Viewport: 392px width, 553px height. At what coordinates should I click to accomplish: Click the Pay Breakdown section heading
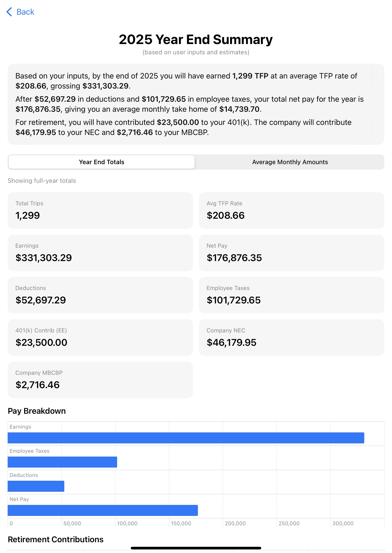[37, 411]
